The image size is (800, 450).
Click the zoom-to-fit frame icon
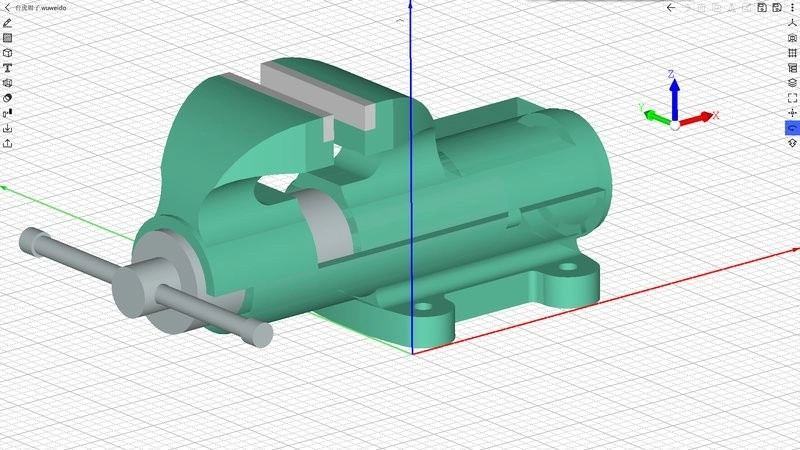pos(792,98)
